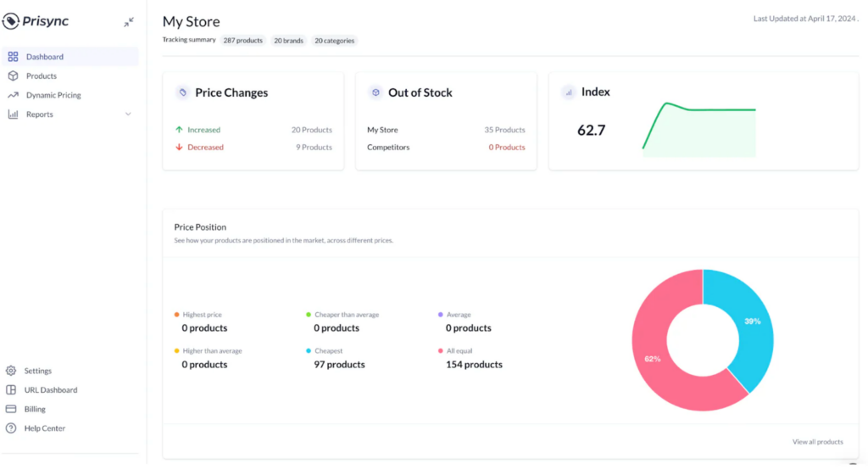Image resolution: width=868 pixels, height=475 pixels.
Task: Expand the Reports menu chevron
Action: pyautogui.click(x=128, y=114)
